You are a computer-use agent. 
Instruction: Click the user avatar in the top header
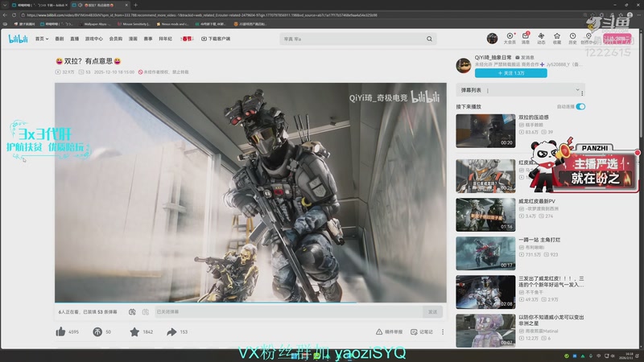[492, 39]
